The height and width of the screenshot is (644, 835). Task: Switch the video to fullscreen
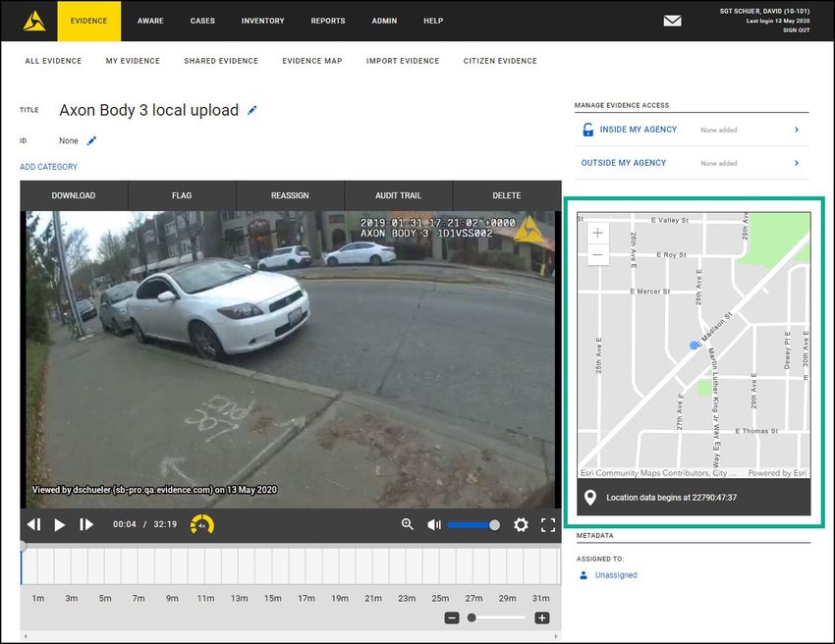click(x=548, y=525)
